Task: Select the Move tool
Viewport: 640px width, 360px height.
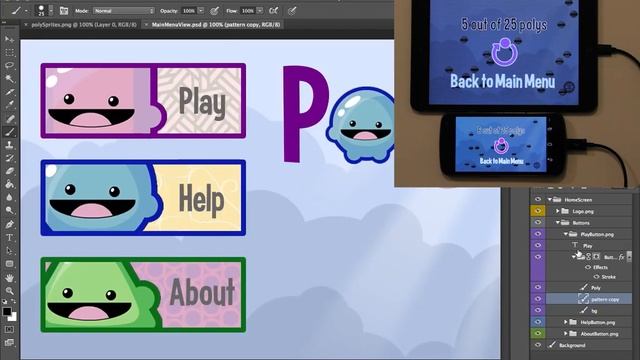Action: pos(9,39)
